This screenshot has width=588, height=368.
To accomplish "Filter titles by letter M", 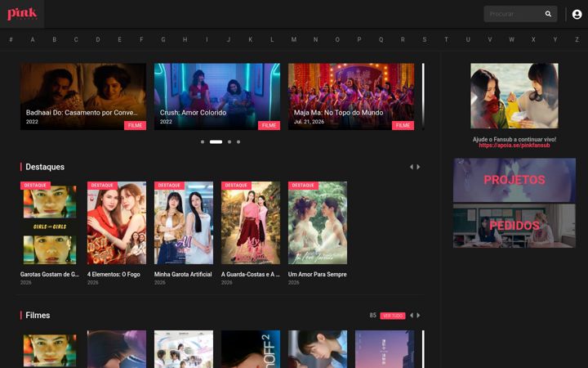I will pyautogui.click(x=294, y=39).
